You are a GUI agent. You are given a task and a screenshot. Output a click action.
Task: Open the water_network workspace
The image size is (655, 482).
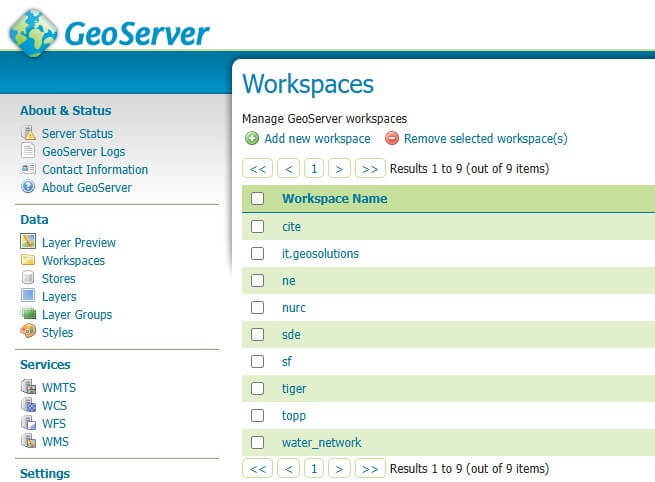click(x=322, y=443)
